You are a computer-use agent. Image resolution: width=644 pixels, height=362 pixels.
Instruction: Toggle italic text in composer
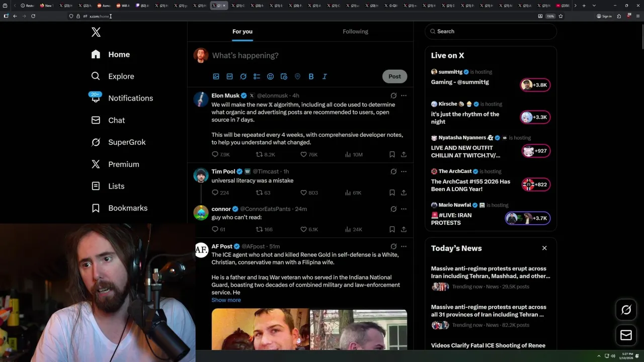pos(325,76)
